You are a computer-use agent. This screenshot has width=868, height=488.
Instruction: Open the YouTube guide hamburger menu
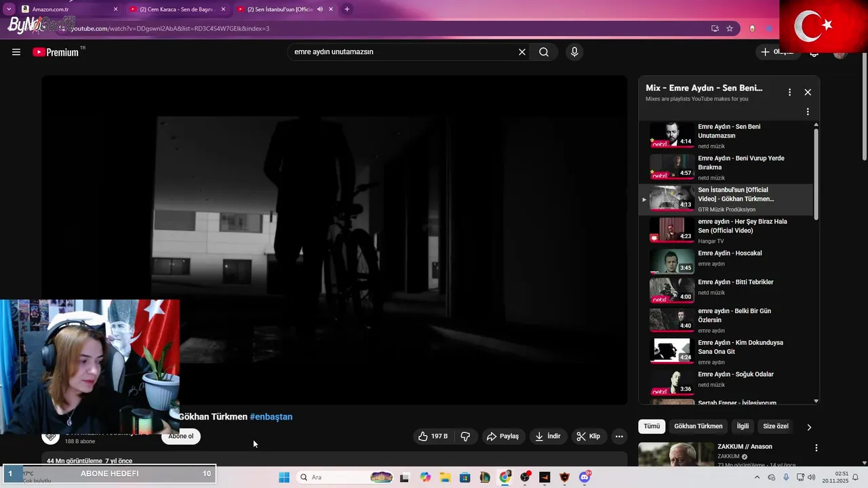pyautogui.click(x=16, y=52)
